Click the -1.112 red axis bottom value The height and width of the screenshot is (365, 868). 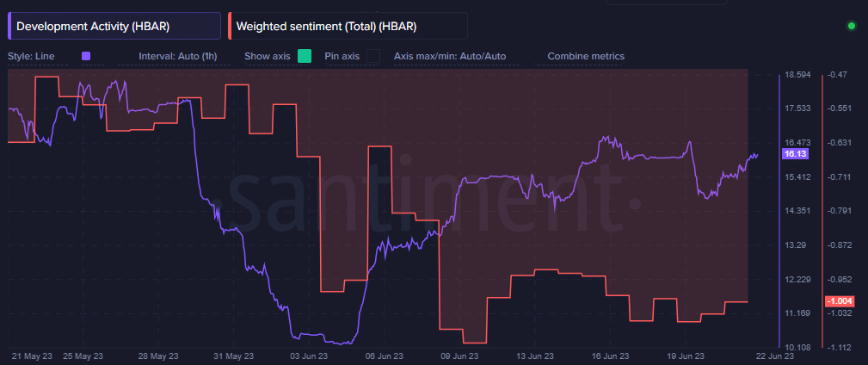(838, 347)
